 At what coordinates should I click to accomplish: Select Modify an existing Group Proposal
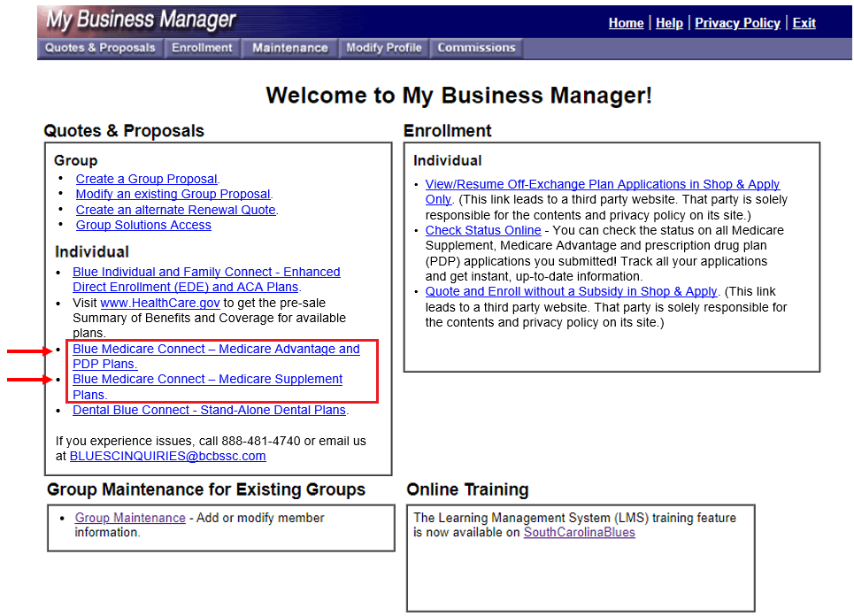tap(173, 194)
